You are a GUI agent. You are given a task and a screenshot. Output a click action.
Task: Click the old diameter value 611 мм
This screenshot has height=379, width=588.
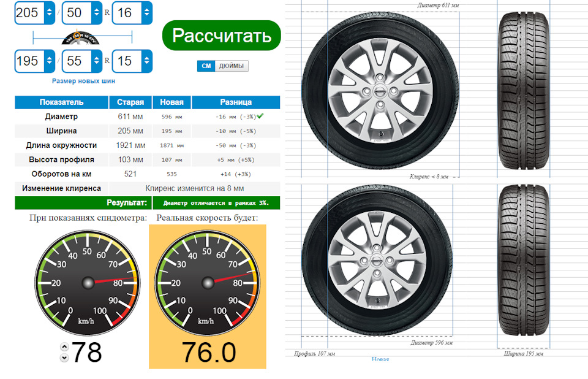click(130, 117)
